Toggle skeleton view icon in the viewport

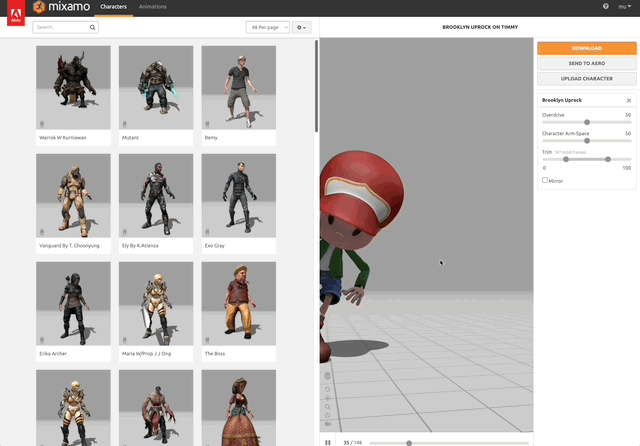pos(327,376)
